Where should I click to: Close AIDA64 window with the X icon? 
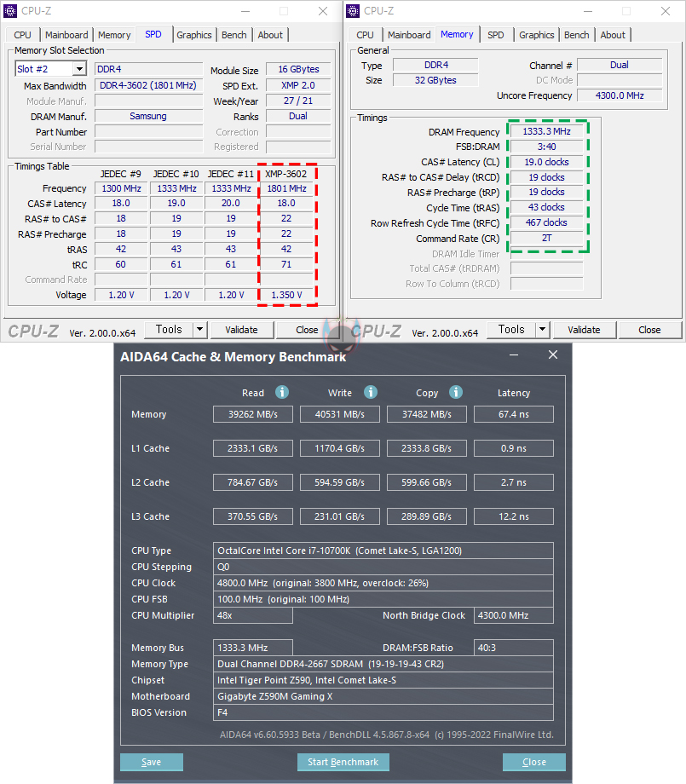coord(552,355)
